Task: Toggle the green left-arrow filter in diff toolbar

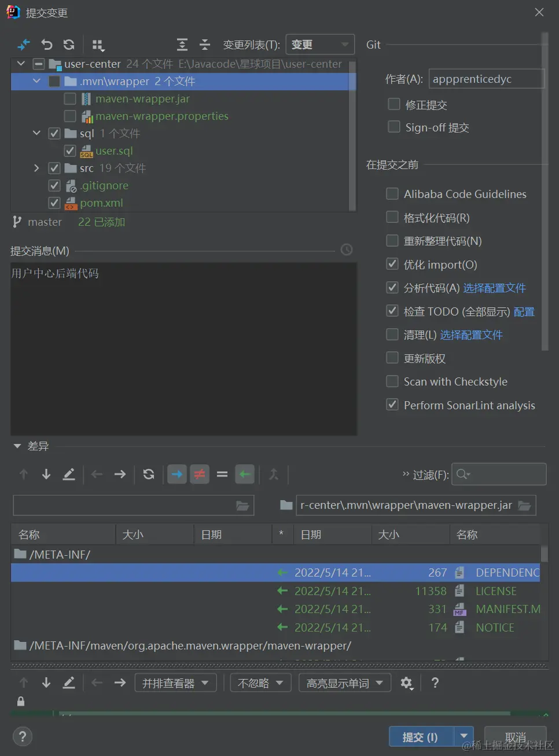Action: 245,474
